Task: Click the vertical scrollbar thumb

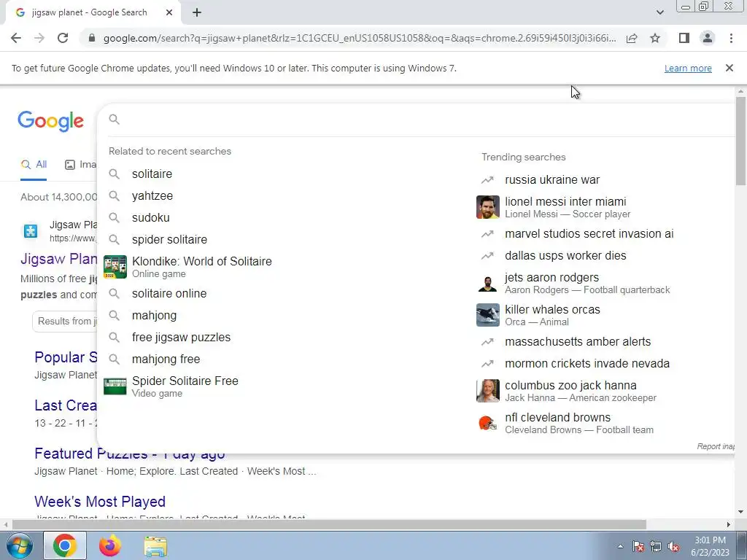Action: pyautogui.click(x=740, y=141)
